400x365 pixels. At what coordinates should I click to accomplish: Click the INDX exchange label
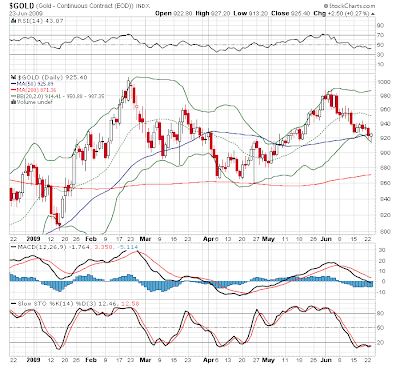tap(143, 6)
